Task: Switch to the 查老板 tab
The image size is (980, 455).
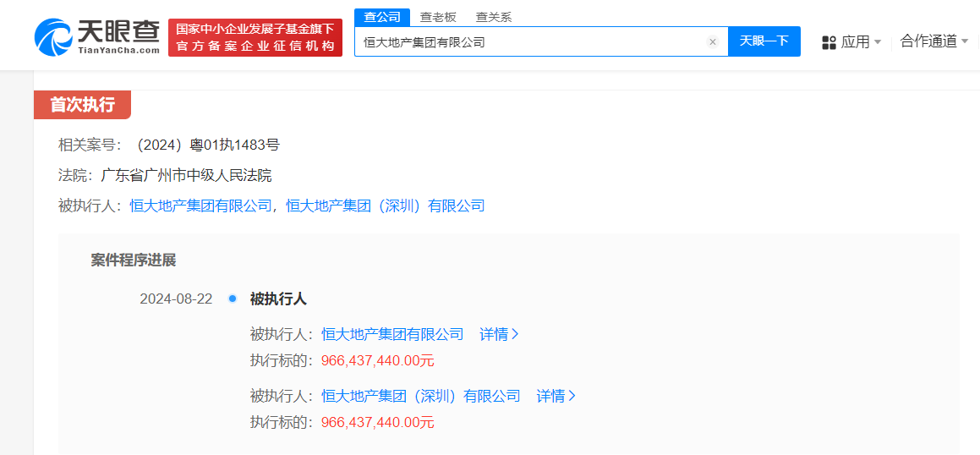Action: [x=437, y=18]
